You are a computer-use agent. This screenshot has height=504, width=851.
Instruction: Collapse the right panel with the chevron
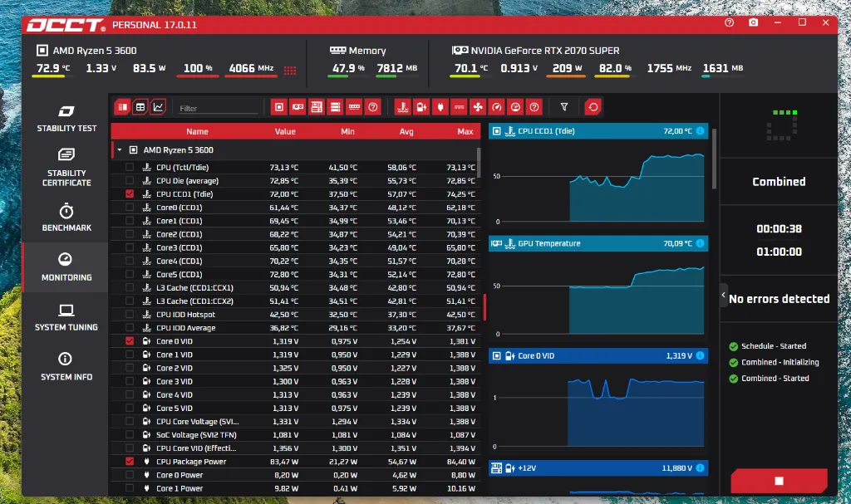tap(724, 295)
